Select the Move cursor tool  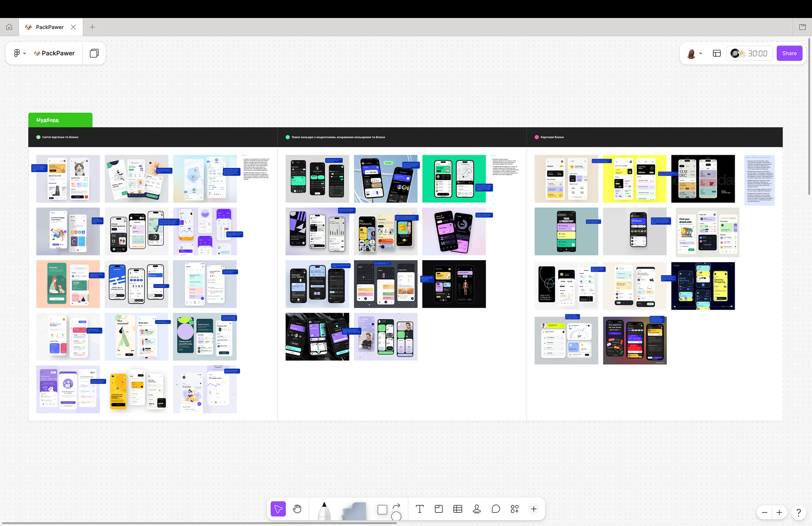click(278, 509)
